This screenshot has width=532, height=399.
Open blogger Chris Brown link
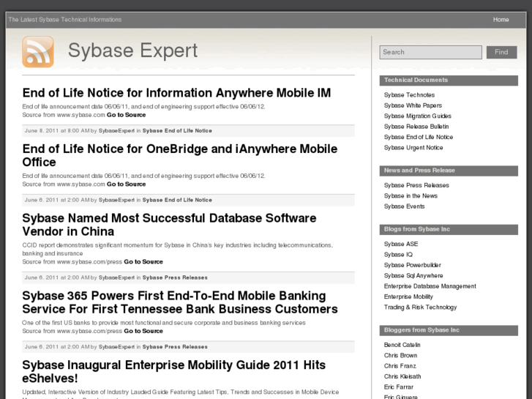[x=401, y=356]
